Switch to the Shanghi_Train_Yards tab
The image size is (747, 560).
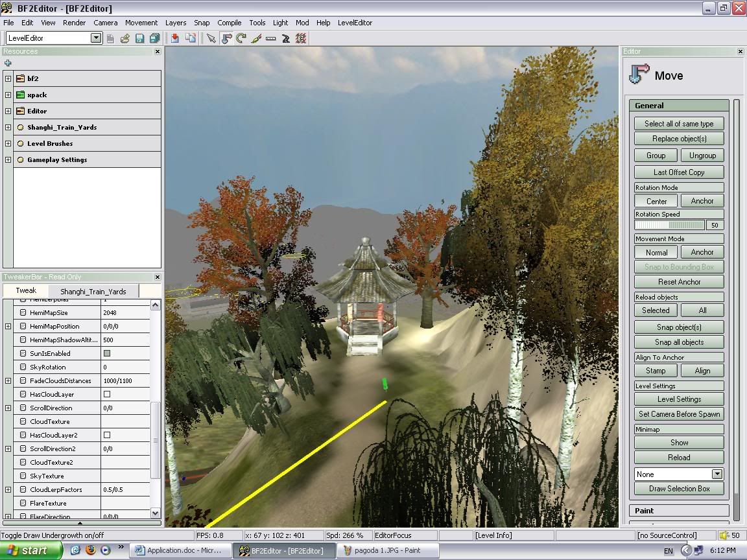tap(93, 292)
